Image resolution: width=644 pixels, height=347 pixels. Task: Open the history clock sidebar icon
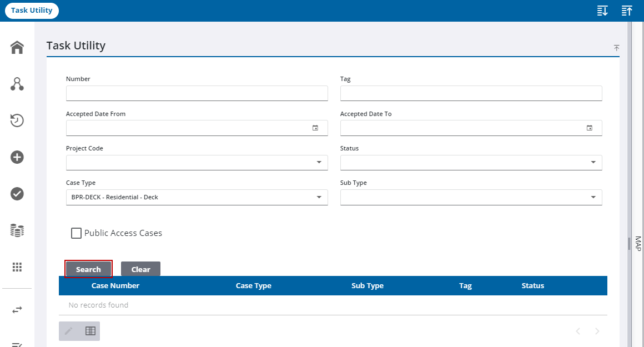(x=17, y=120)
